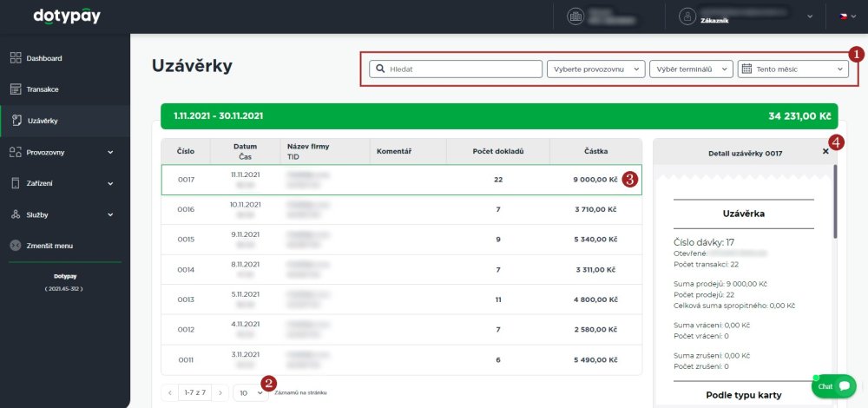Image resolution: width=868 pixels, height=408 pixels.
Task: Expand the Provozovny submenu
Action: 110,152
